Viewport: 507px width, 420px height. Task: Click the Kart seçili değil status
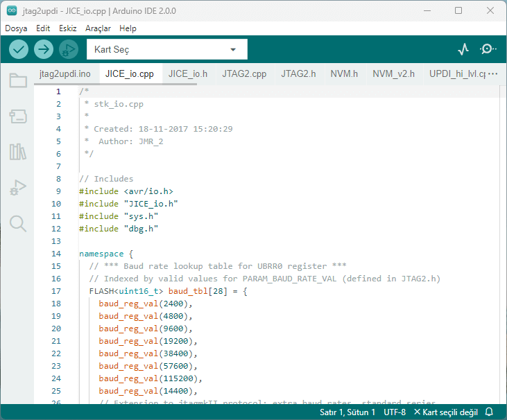tap(446, 412)
